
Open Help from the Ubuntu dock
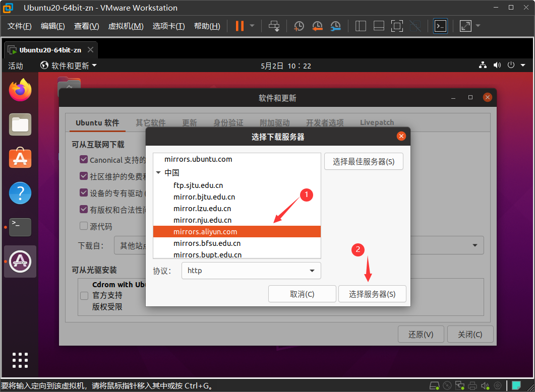tap(20, 193)
